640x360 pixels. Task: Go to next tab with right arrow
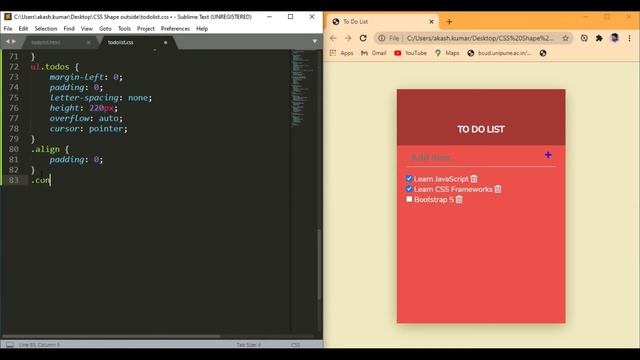click(14, 42)
